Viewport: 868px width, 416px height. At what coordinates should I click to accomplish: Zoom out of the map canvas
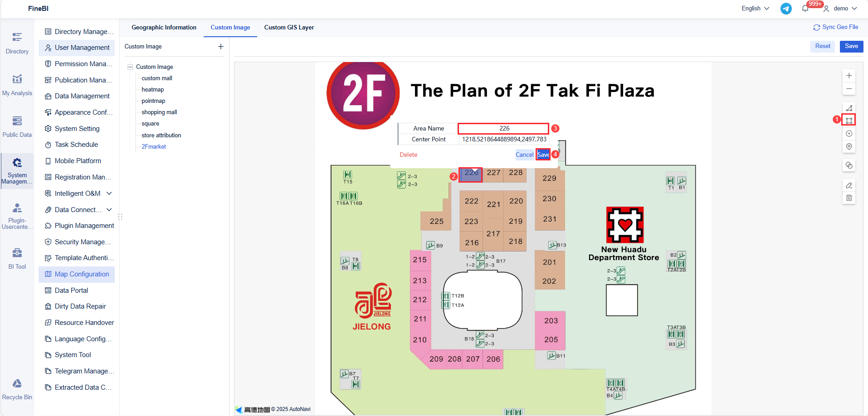coord(849,89)
